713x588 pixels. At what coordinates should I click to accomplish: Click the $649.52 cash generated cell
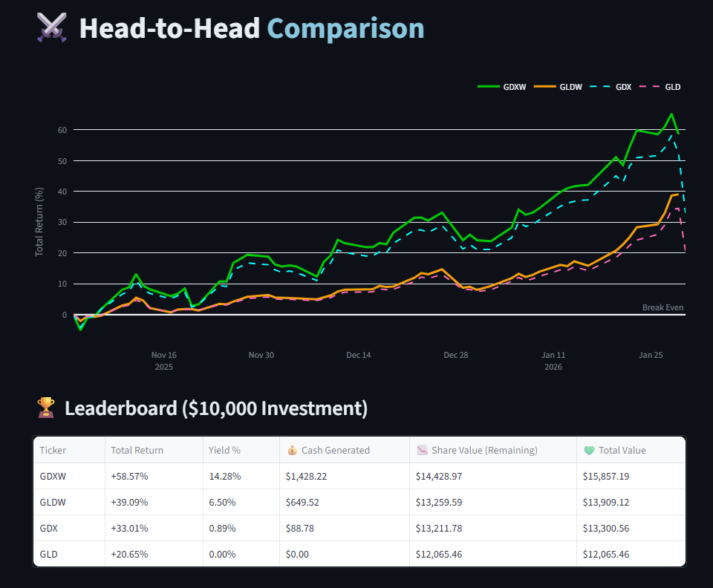(345, 502)
